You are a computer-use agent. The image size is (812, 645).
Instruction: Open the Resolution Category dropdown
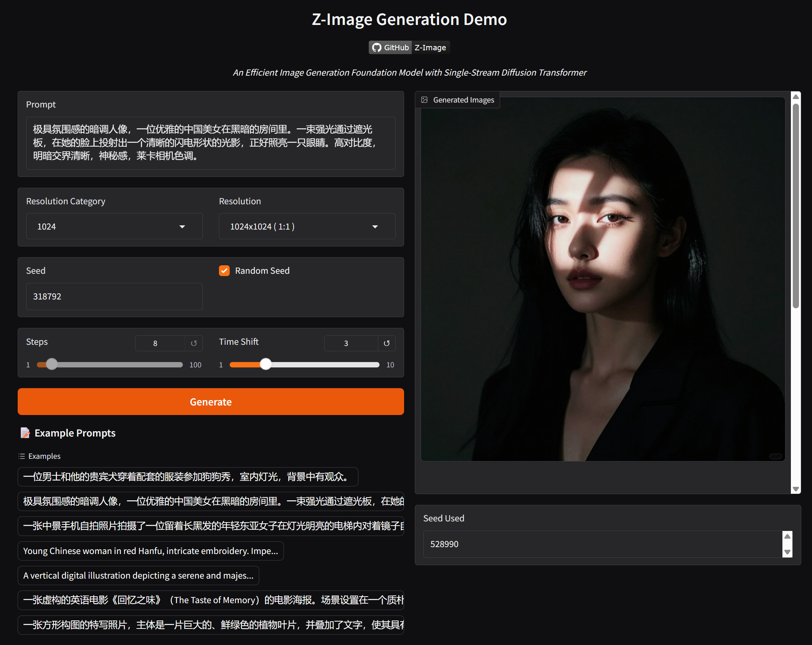coord(114,227)
